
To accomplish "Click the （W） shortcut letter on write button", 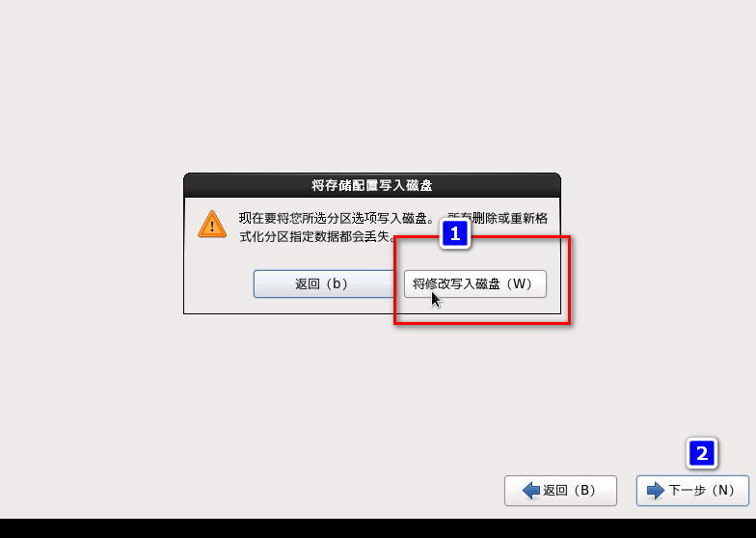I will point(519,283).
